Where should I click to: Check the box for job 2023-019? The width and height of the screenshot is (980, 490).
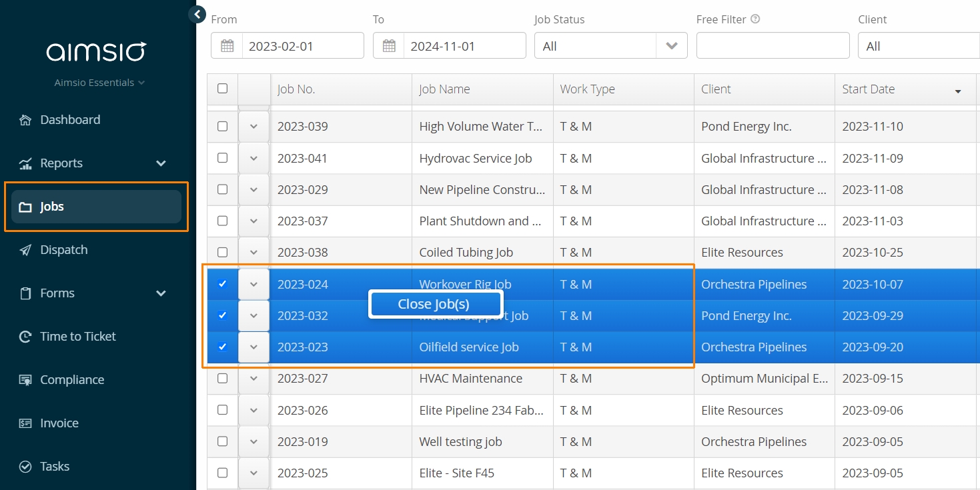click(223, 441)
